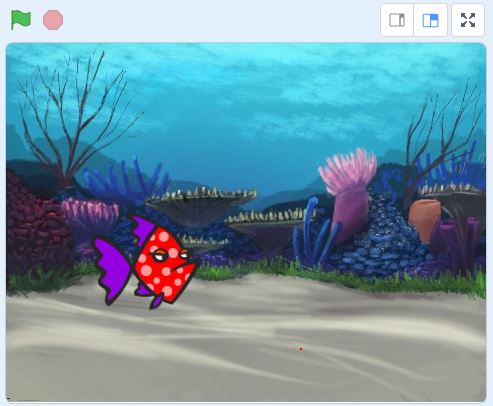Screen dimensions: 493x406
Task: Click the green flag to start the project
Action: point(21,20)
